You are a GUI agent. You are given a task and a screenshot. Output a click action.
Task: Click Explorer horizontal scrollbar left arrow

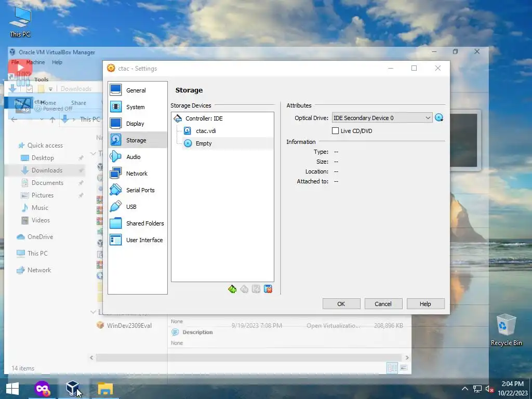coord(91,357)
